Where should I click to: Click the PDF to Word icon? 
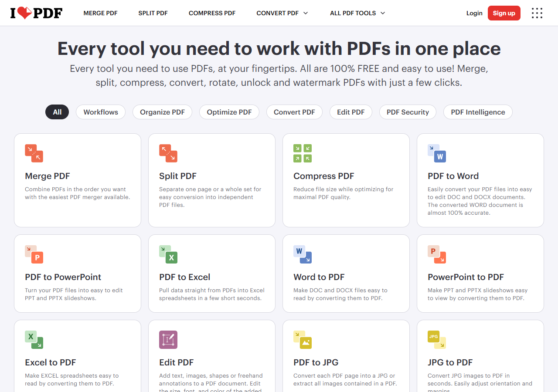(x=437, y=153)
